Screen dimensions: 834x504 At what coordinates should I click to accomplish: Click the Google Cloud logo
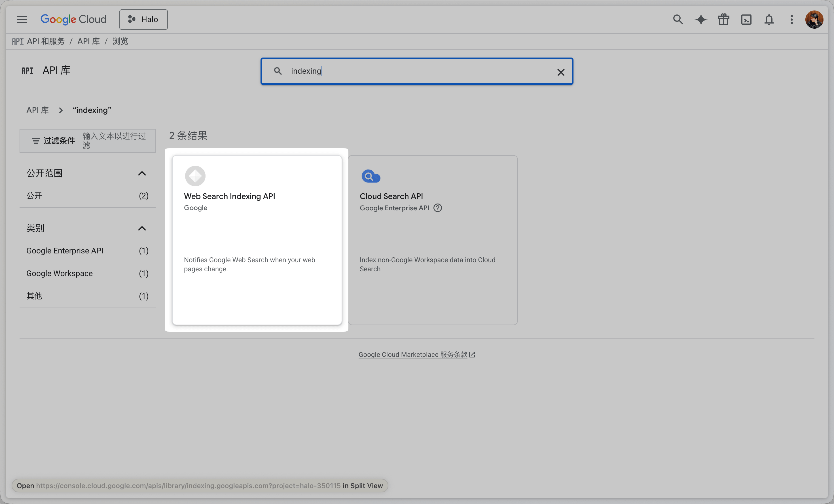click(x=73, y=20)
